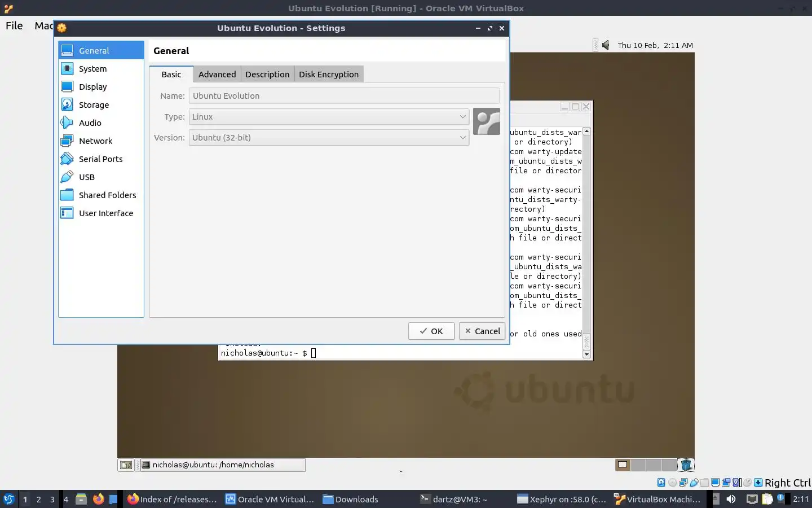This screenshot has height=508, width=812.
Task: Click the hard disk activity status icon
Action: coord(661,483)
